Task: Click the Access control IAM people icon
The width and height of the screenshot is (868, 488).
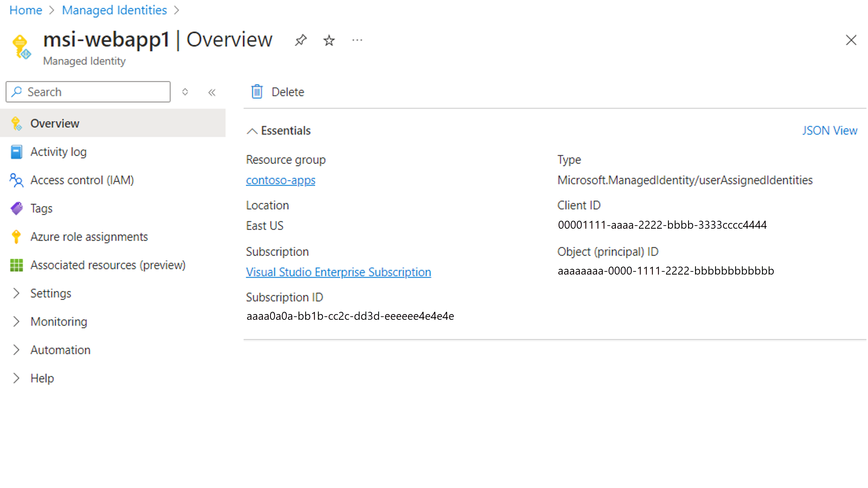Action: (x=16, y=180)
